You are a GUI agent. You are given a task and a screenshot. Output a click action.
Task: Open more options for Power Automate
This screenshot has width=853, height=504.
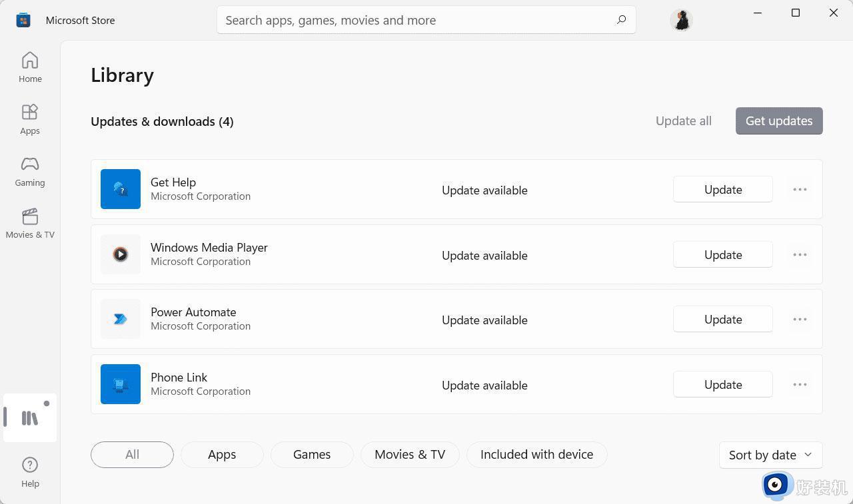coord(800,320)
